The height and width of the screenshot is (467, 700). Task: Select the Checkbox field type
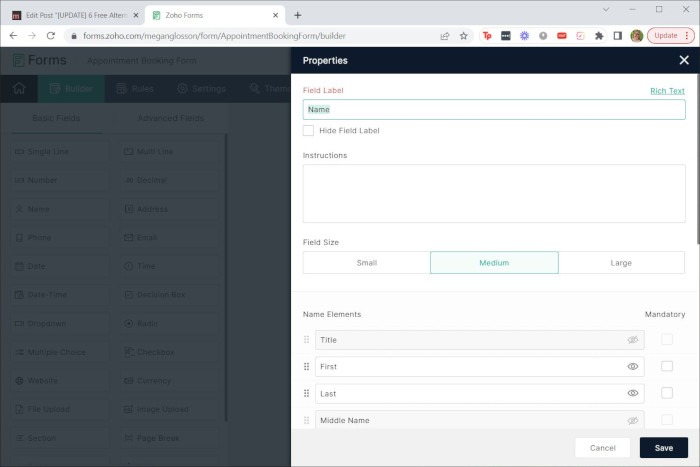tap(168, 352)
